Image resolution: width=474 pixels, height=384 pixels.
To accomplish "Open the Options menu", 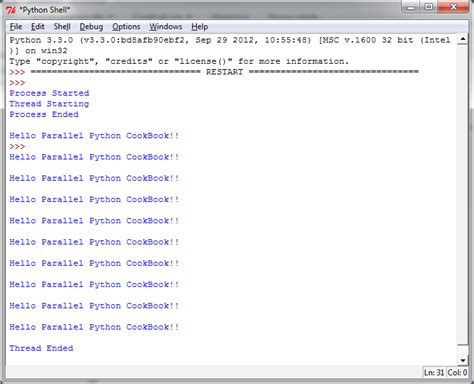I will (x=126, y=27).
